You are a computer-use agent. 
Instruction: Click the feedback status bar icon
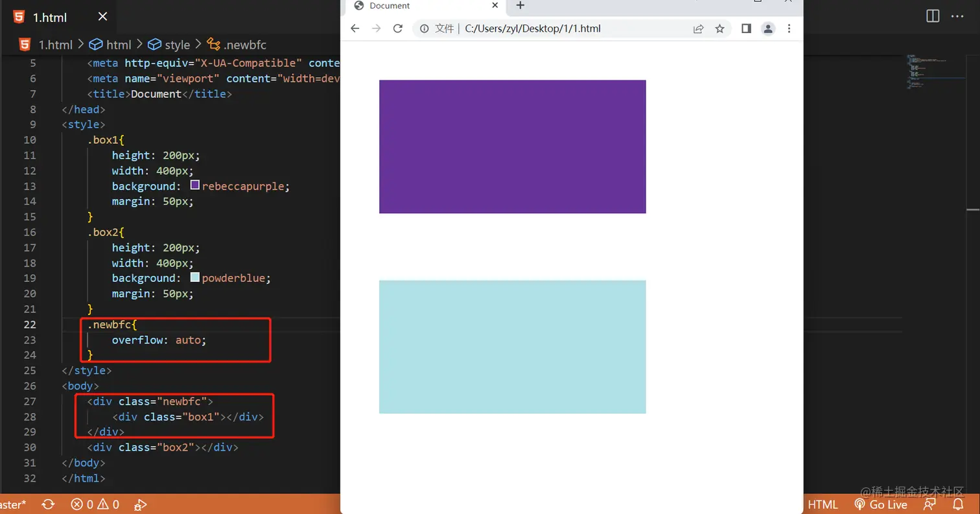pyautogui.click(x=930, y=504)
